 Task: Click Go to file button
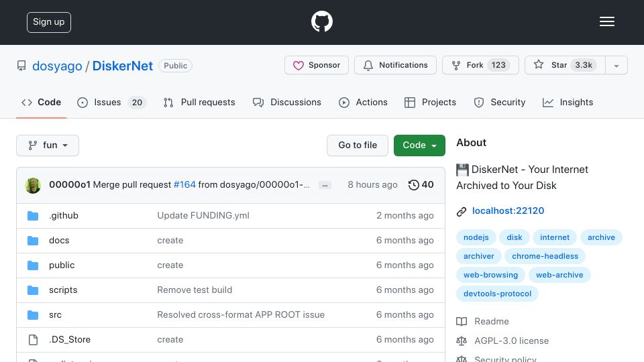(x=358, y=145)
